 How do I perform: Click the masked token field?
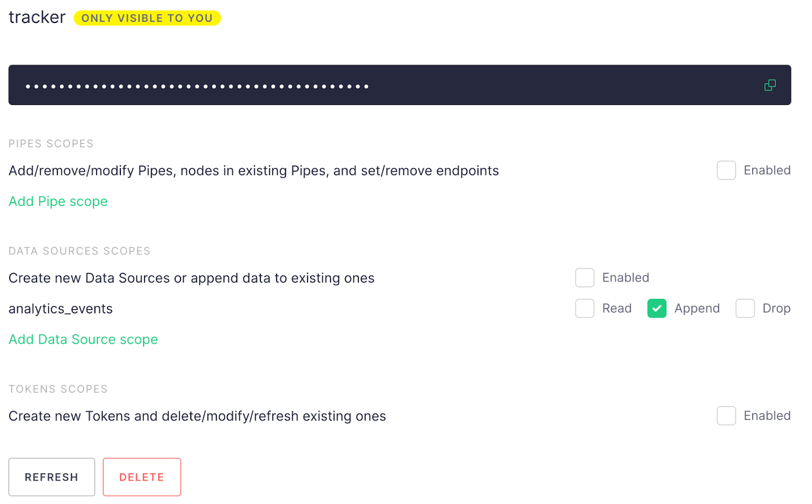(x=355, y=85)
